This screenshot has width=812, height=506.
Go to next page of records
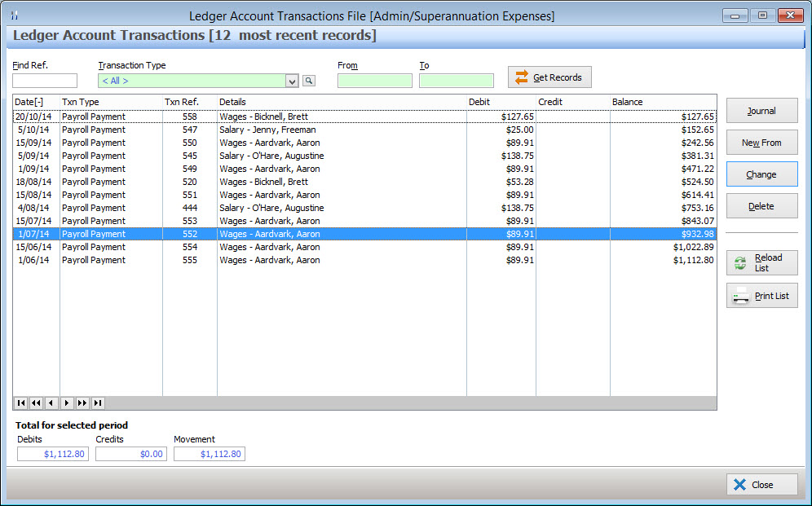(x=82, y=403)
